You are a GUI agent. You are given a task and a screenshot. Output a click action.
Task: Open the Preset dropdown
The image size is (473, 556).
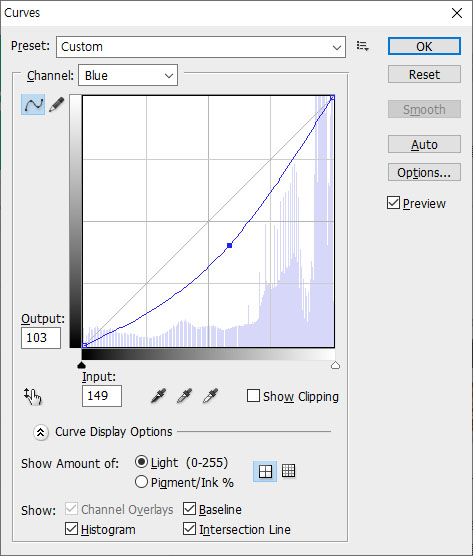pyautogui.click(x=201, y=47)
